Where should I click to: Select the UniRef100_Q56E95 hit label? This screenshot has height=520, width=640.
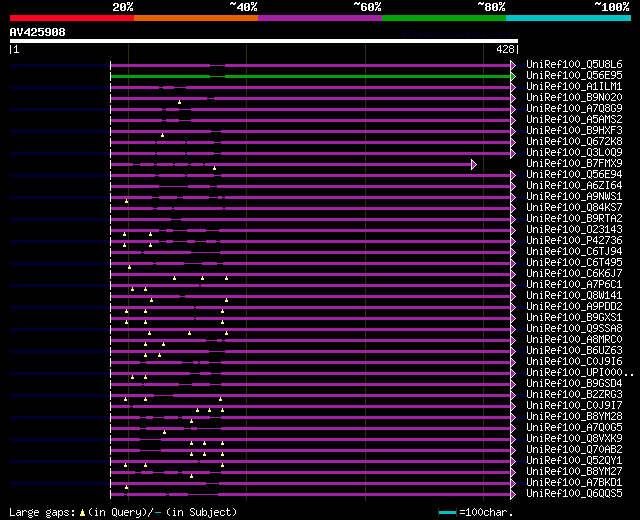pos(574,75)
